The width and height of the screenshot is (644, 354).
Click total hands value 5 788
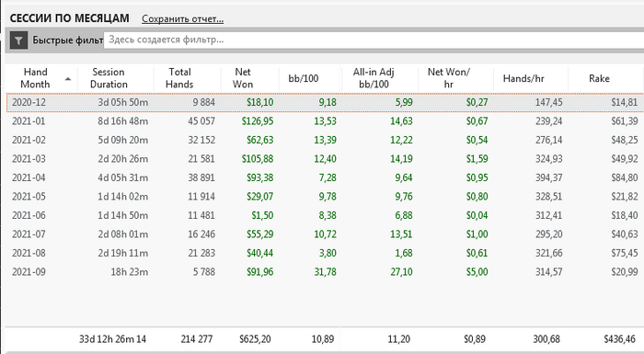pyautogui.click(x=204, y=272)
